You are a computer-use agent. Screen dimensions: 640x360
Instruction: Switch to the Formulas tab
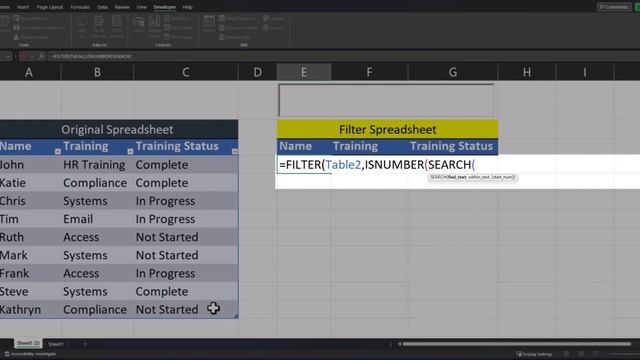pos(80,7)
